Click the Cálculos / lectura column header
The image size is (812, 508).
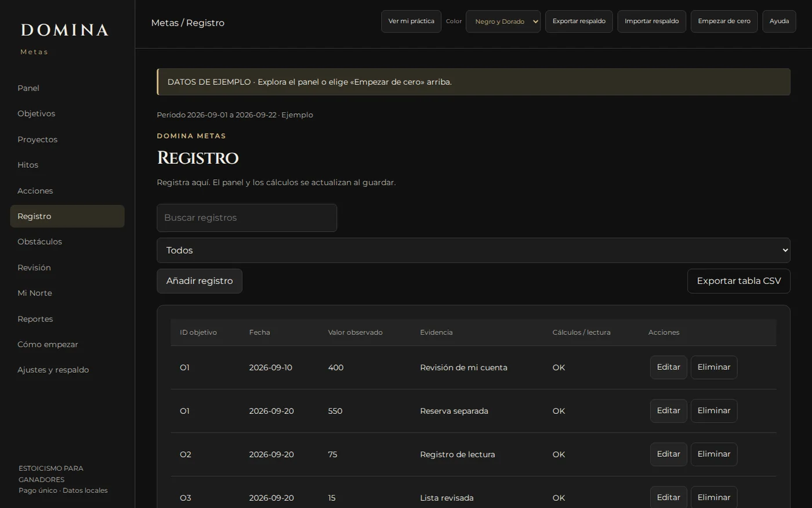click(581, 333)
